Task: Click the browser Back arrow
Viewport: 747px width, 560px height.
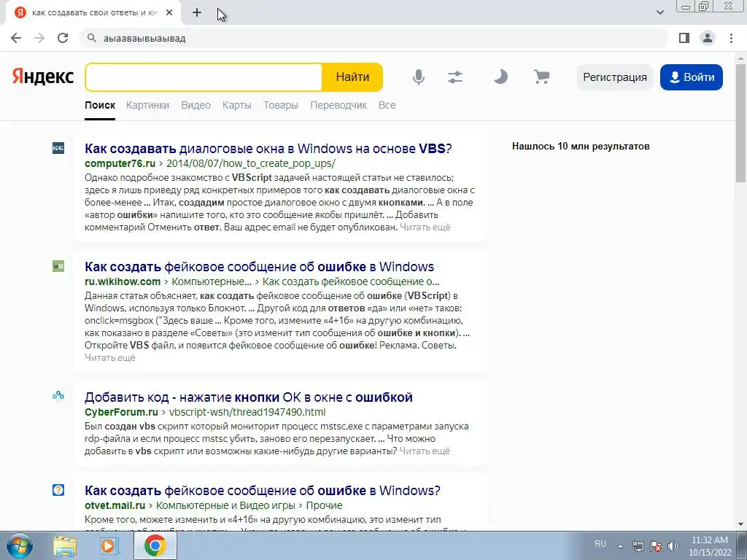Action: pos(16,38)
